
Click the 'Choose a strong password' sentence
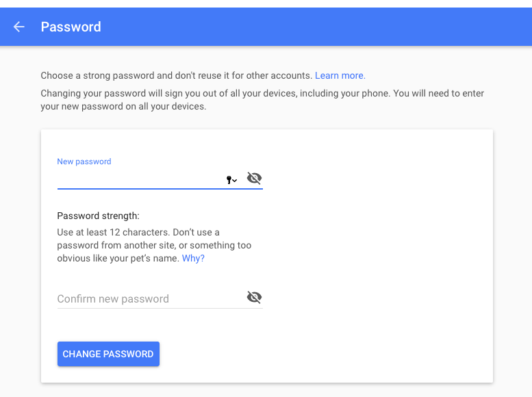click(x=177, y=75)
